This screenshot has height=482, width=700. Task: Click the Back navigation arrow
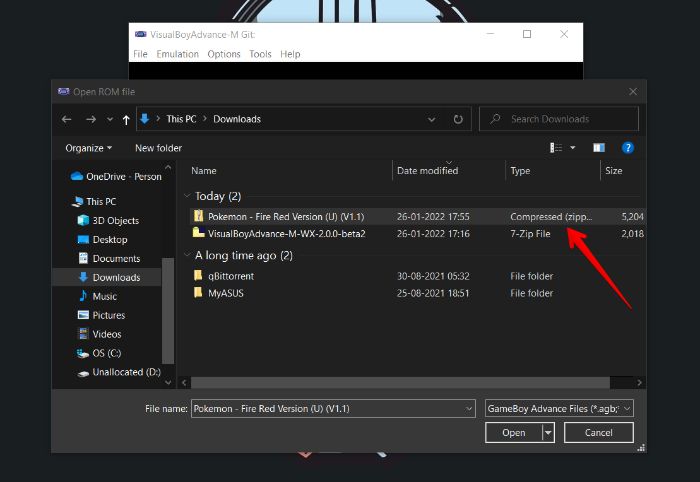(x=67, y=119)
